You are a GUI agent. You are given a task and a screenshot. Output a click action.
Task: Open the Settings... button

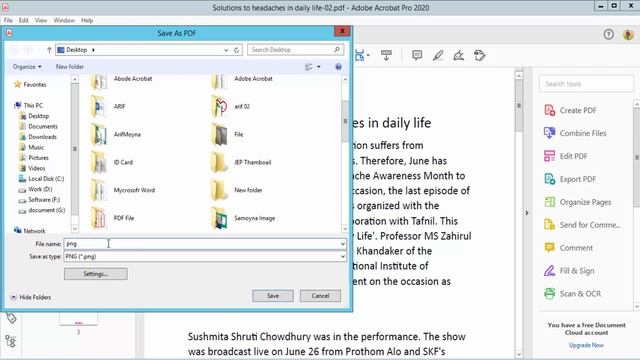tap(96, 274)
